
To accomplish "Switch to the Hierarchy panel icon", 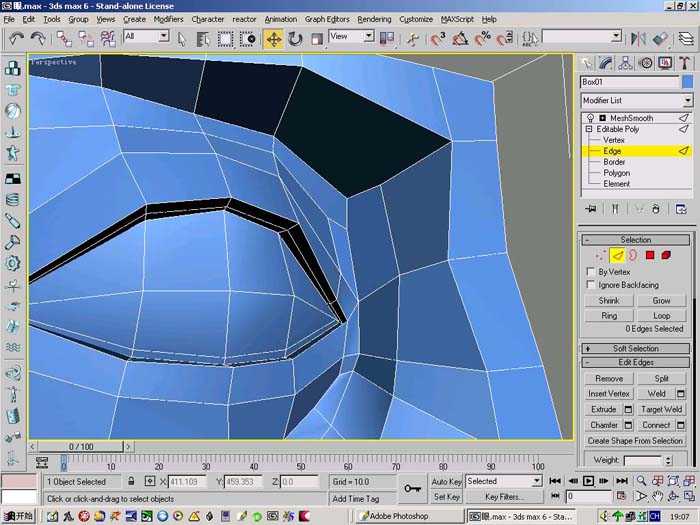I will pyautogui.click(x=625, y=63).
